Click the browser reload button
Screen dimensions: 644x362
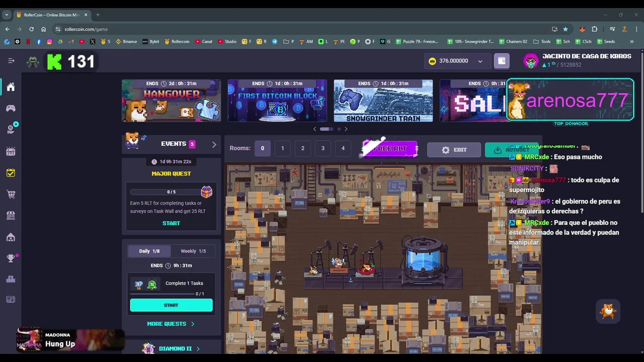[x=31, y=29]
